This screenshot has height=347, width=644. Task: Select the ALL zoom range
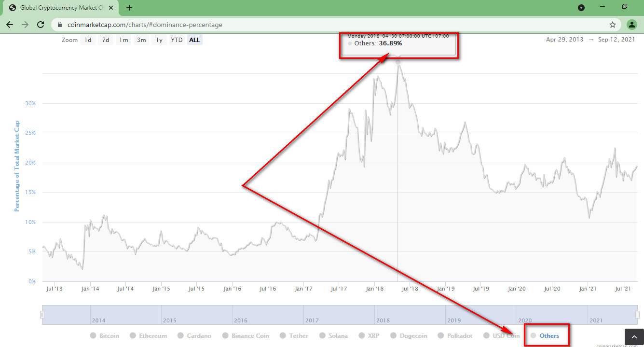(x=194, y=40)
